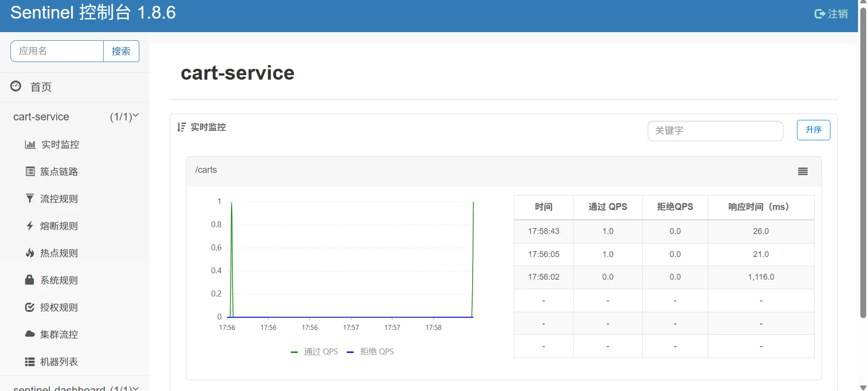Click the scrollbar down arrow
This screenshot has height=391, width=868.
(863, 388)
